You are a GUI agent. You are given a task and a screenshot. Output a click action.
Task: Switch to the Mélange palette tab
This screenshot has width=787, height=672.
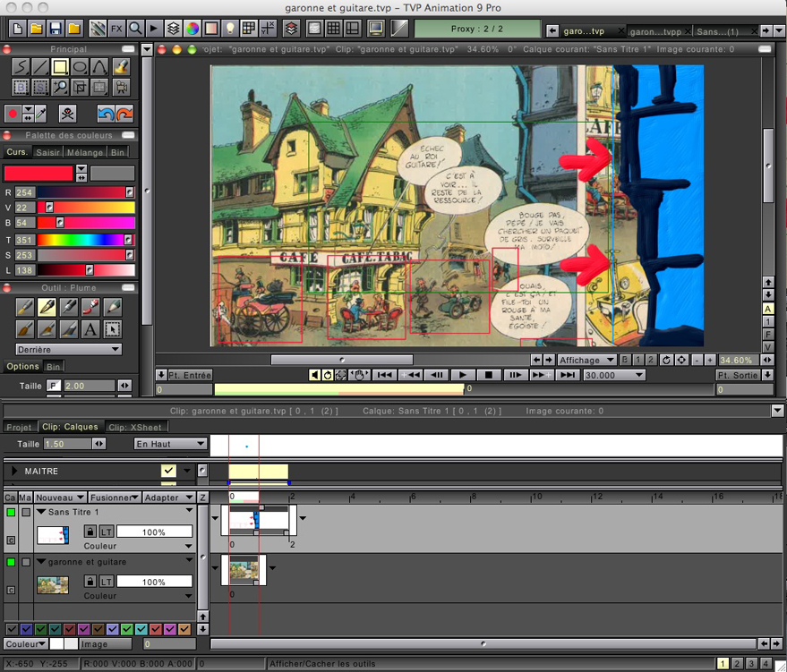[85, 152]
